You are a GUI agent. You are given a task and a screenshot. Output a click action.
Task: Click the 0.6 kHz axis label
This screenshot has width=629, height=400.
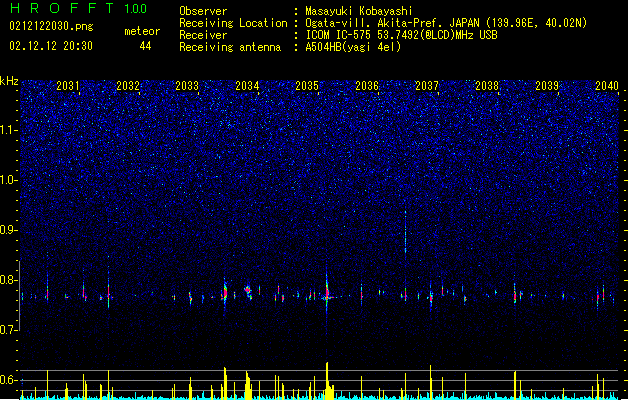point(9,380)
